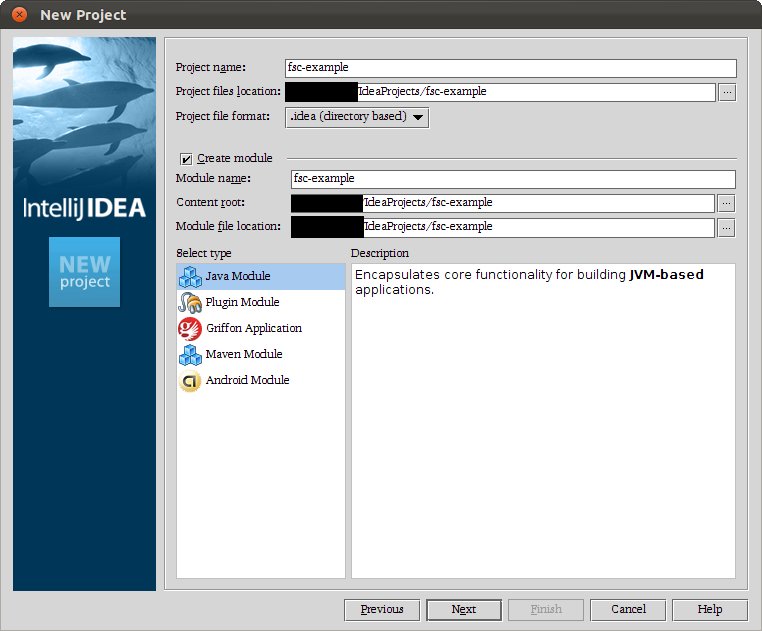The height and width of the screenshot is (631, 762).
Task: Open the Project file format dropdown
Action: point(357,117)
